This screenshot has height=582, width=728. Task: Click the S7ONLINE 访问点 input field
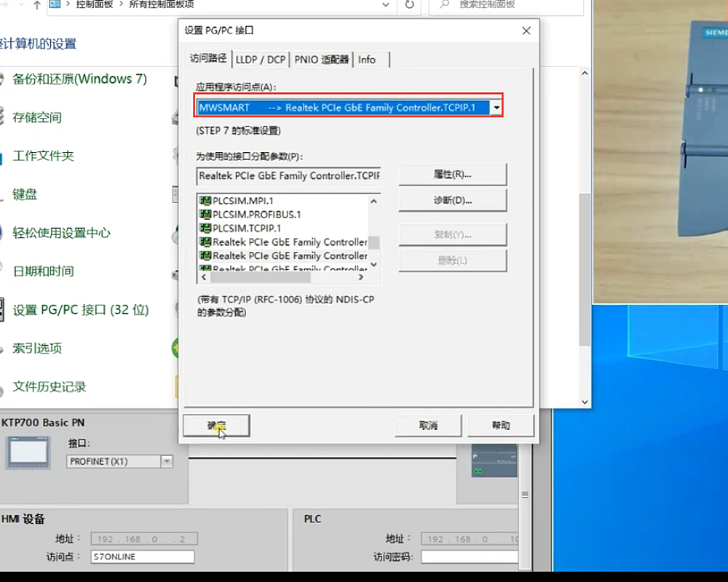point(143,557)
